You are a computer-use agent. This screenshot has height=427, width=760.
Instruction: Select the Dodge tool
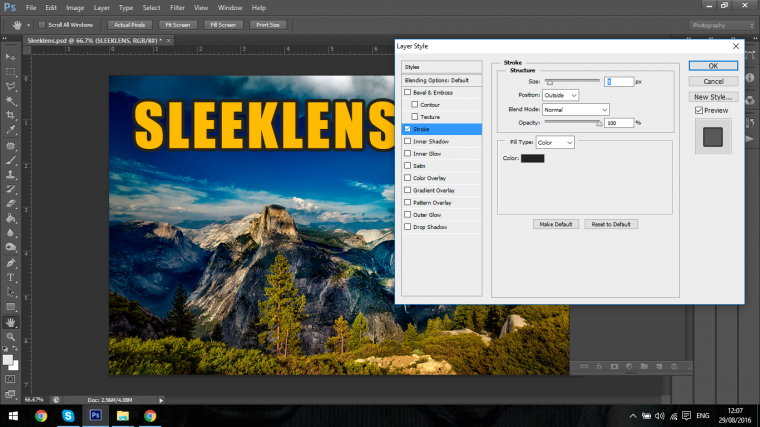click(10, 247)
